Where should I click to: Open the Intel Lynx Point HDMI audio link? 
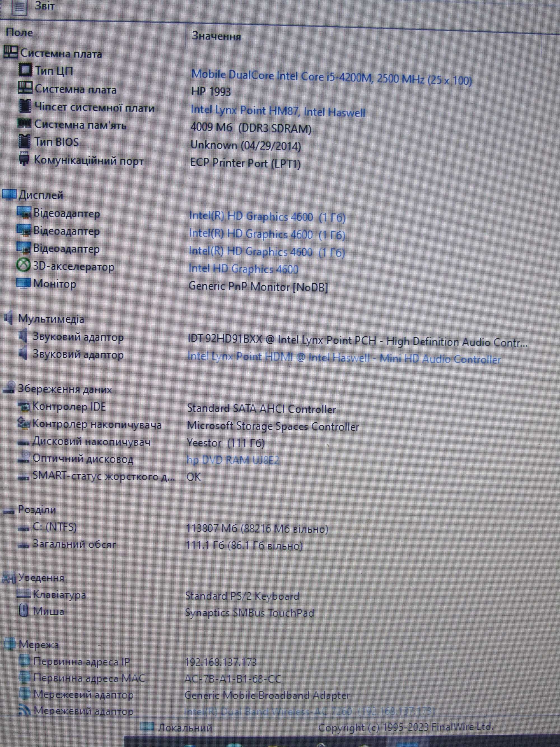[x=344, y=358]
